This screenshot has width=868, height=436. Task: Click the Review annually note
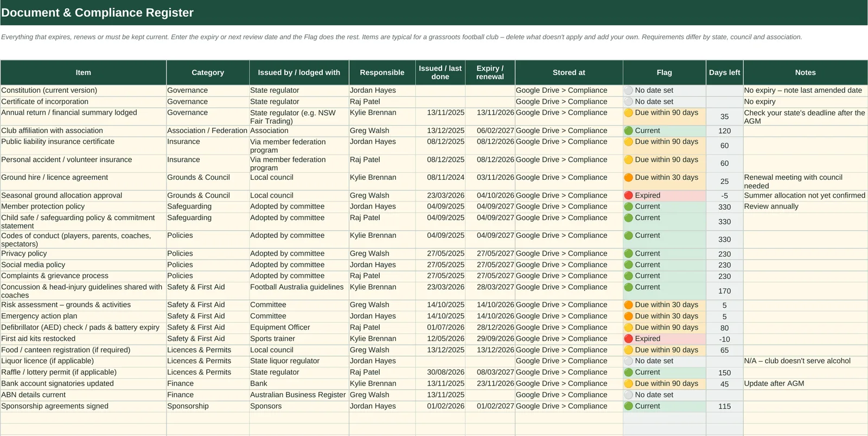point(805,206)
